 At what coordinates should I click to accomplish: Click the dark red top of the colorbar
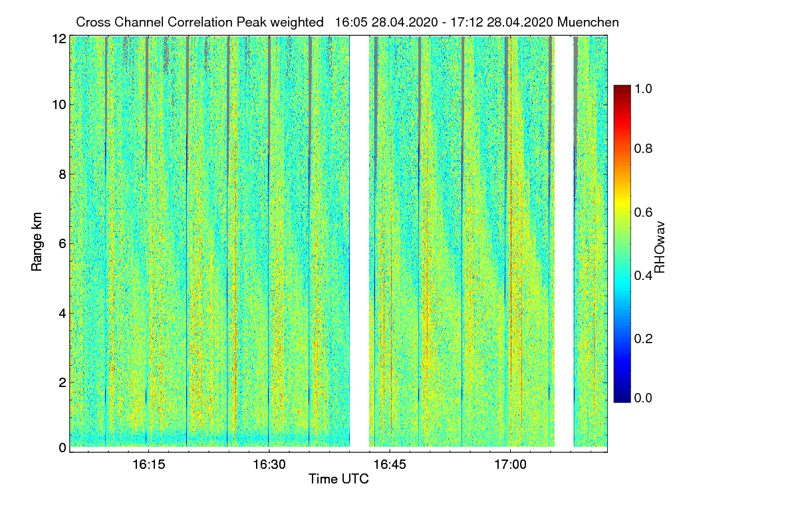click(x=622, y=90)
